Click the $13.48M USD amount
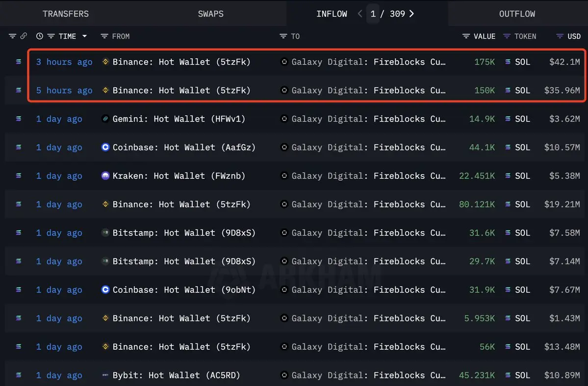Image resolution: width=588 pixels, height=386 pixels. [x=562, y=346]
